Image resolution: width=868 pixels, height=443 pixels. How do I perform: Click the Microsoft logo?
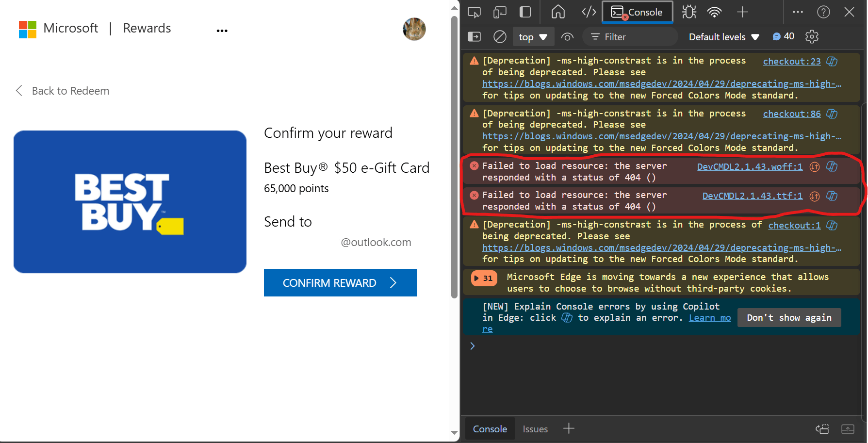[58, 29]
